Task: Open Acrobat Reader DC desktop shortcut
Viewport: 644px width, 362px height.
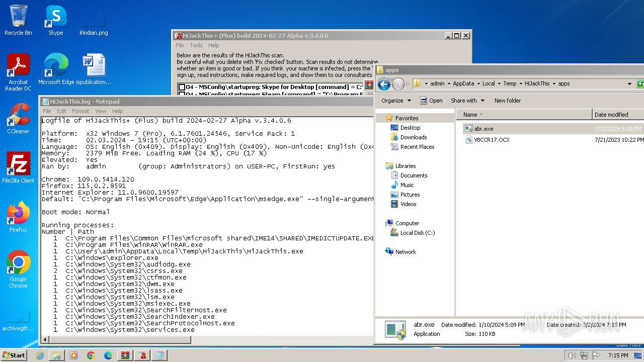Action: [18, 72]
